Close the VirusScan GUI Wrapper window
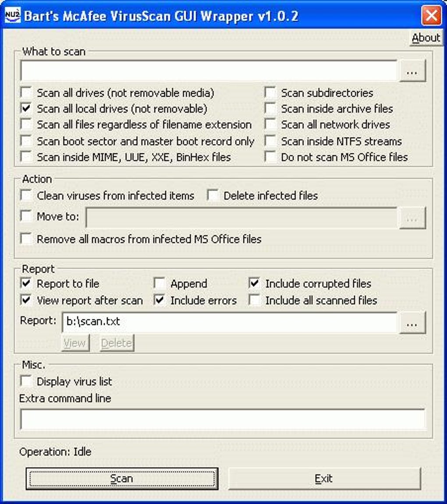The image size is (447, 504). tap(431, 15)
